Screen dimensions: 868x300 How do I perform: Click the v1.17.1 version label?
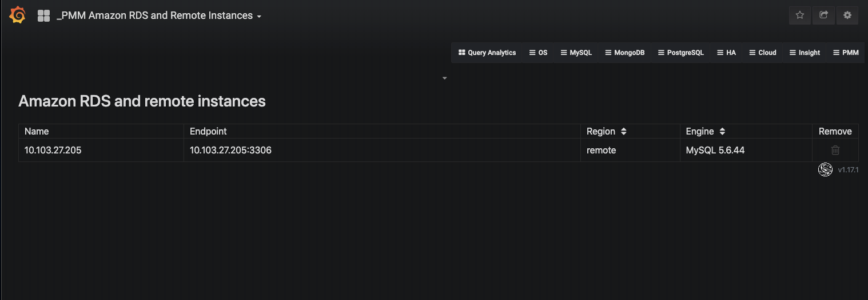848,170
